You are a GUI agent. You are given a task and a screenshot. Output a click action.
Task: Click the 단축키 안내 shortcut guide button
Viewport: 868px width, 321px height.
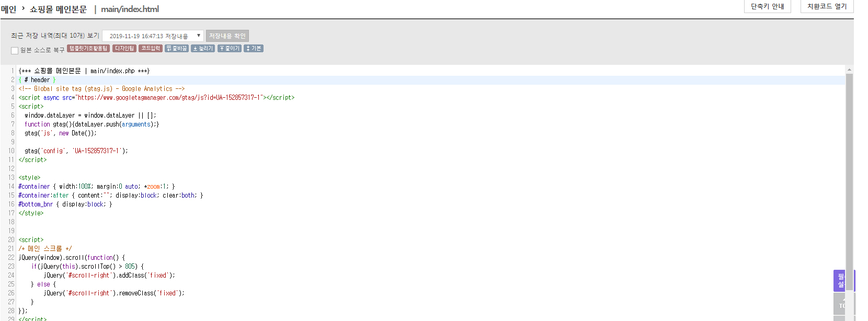point(767,6)
